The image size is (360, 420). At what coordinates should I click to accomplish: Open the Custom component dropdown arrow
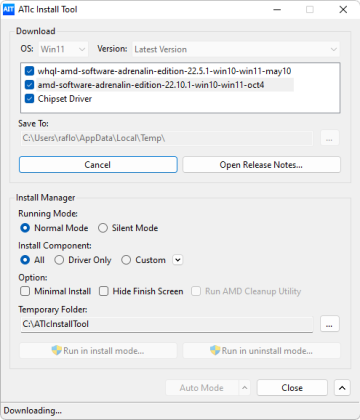click(x=178, y=260)
